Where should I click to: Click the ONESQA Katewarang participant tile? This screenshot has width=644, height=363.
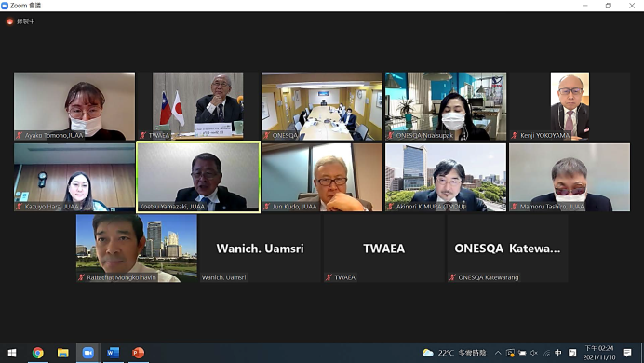(x=507, y=248)
